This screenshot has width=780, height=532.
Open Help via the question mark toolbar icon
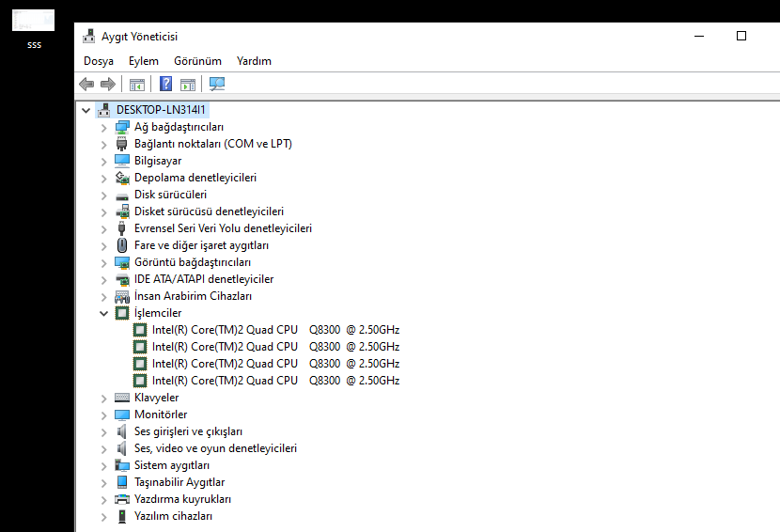pos(165,84)
